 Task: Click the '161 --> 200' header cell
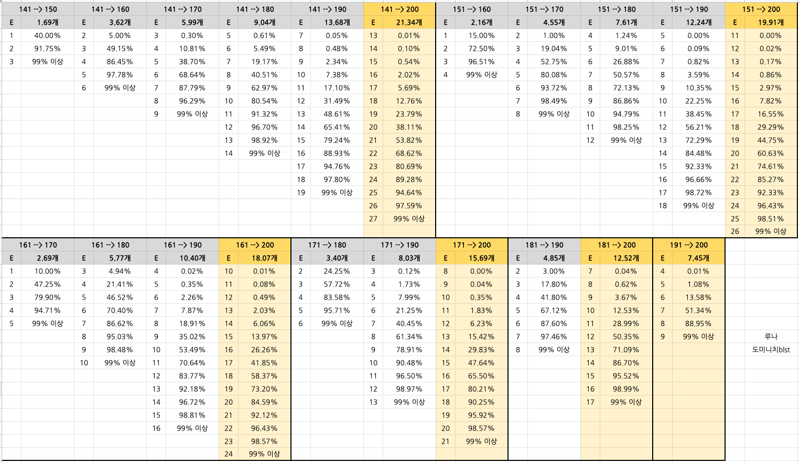tap(255, 245)
